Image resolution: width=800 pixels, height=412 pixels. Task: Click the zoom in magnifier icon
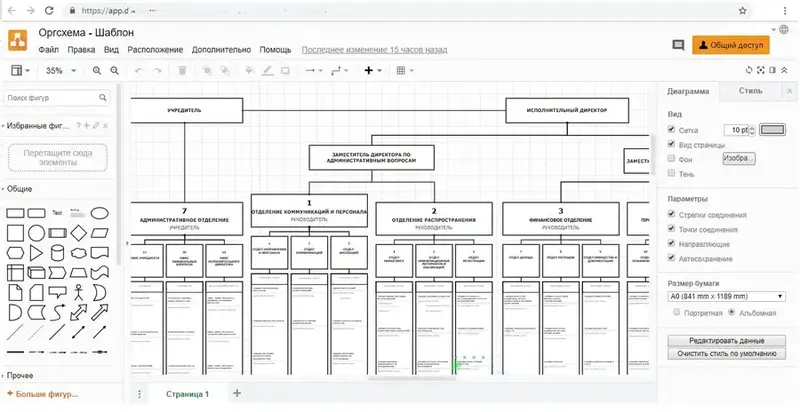click(96, 71)
